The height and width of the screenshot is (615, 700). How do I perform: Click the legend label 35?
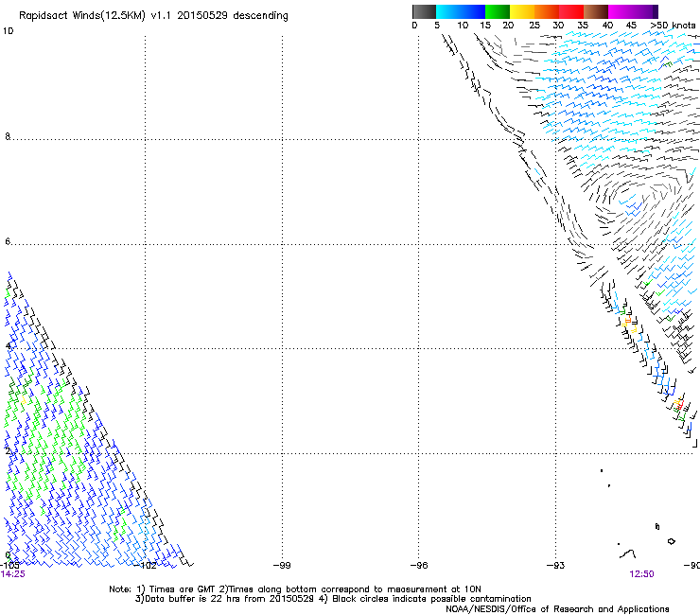click(x=583, y=26)
